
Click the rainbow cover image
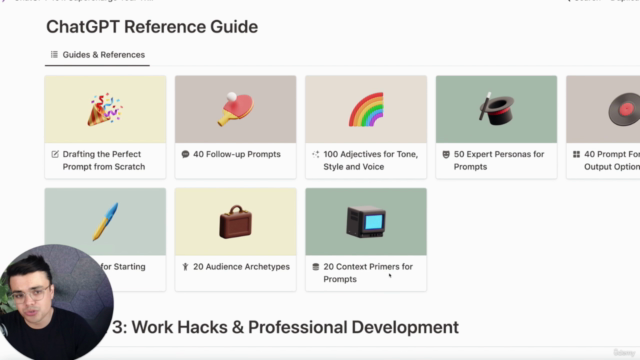(x=366, y=109)
